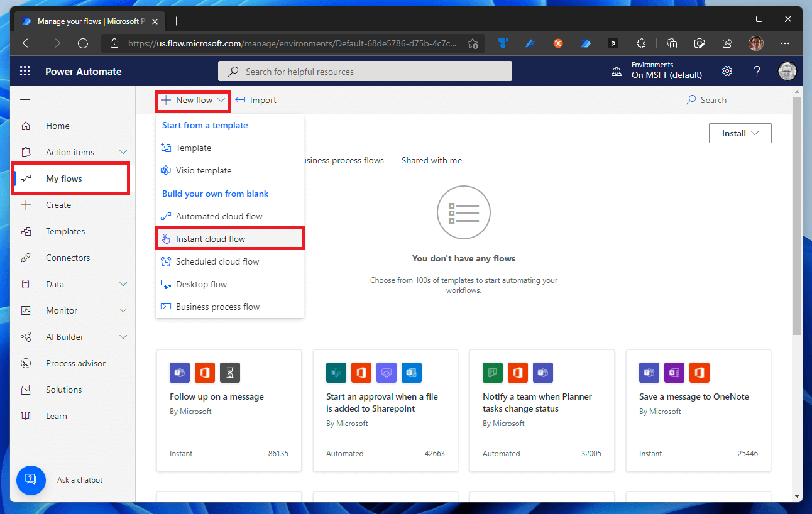
Task: Click the Create plus icon in sidebar
Action: [x=26, y=205]
